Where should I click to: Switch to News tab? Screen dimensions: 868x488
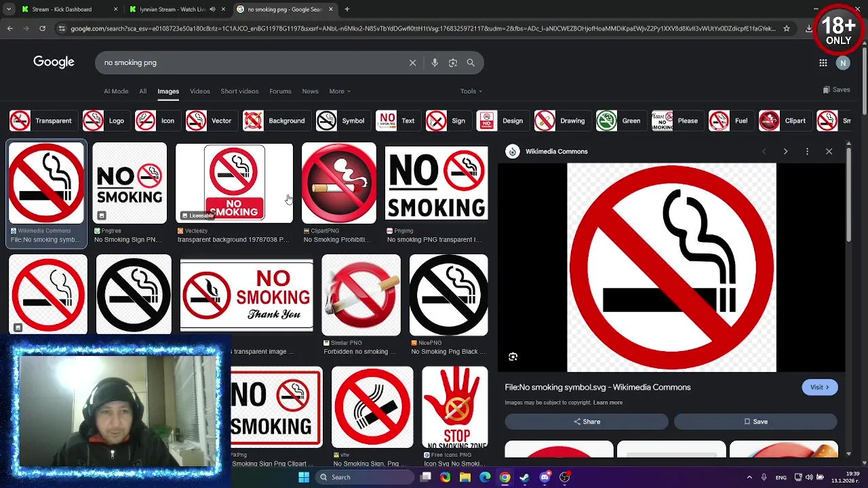click(310, 91)
